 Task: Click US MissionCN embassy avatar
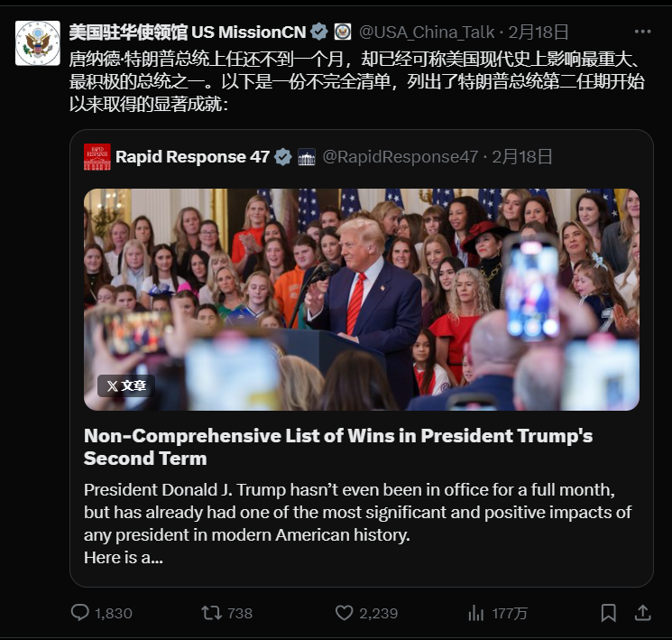[38, 43]
